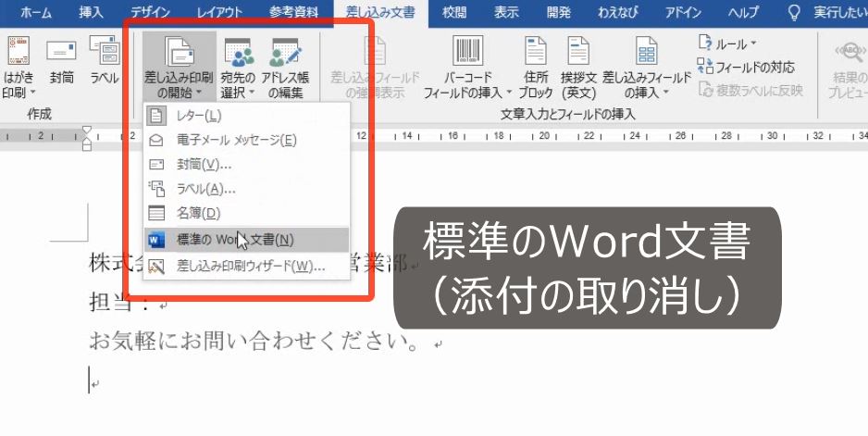868x436 pixels.
Task: Choose レター(L) from the menu
Action: [246, 116]
